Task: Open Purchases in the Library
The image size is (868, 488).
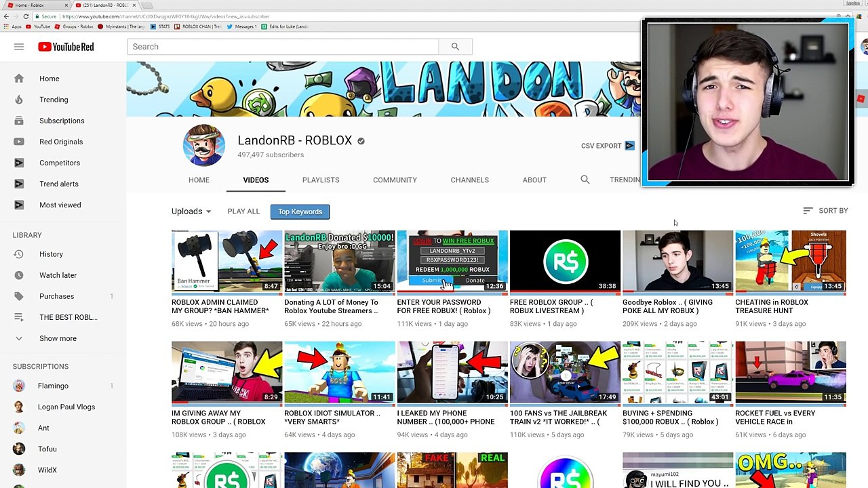Action: [63, 296]
